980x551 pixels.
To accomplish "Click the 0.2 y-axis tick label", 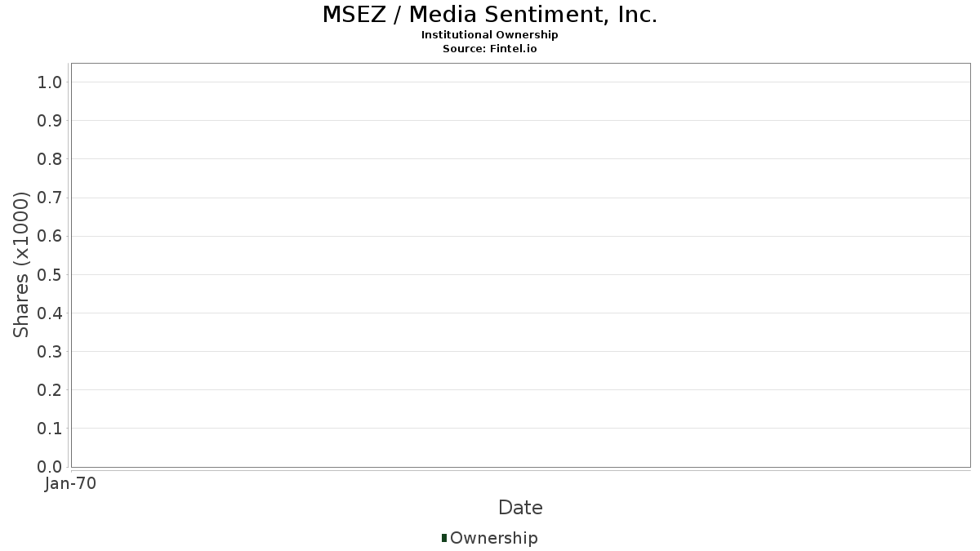I will click(49, 390).
